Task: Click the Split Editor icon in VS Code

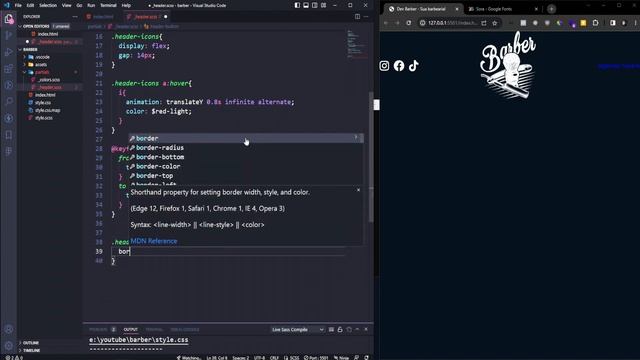Action: coord(357,16)
